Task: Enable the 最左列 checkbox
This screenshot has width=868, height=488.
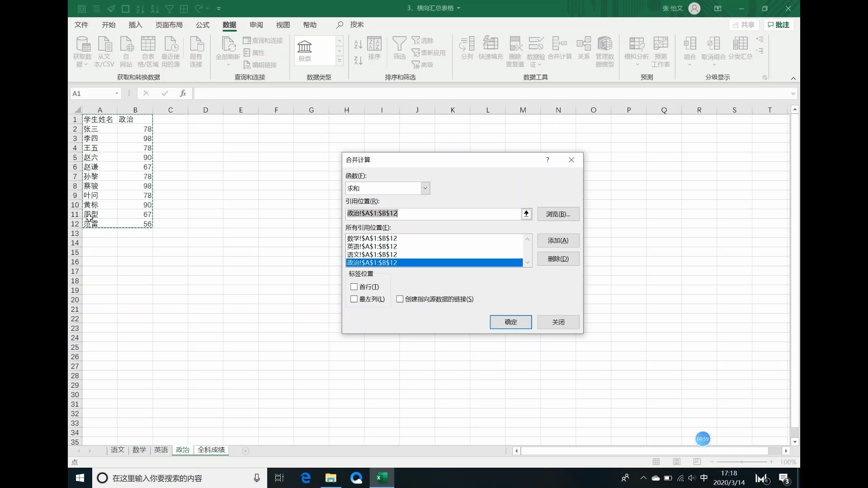Action: pos(354,299)
